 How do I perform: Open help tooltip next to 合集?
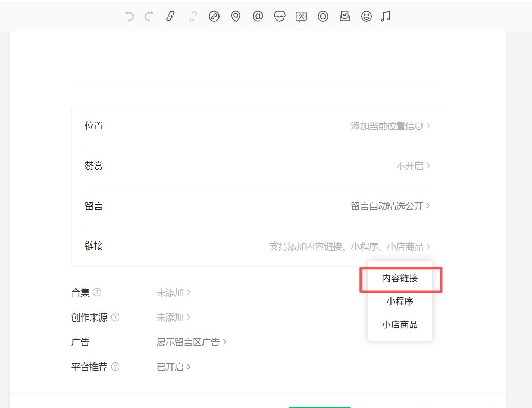[97, 292]
